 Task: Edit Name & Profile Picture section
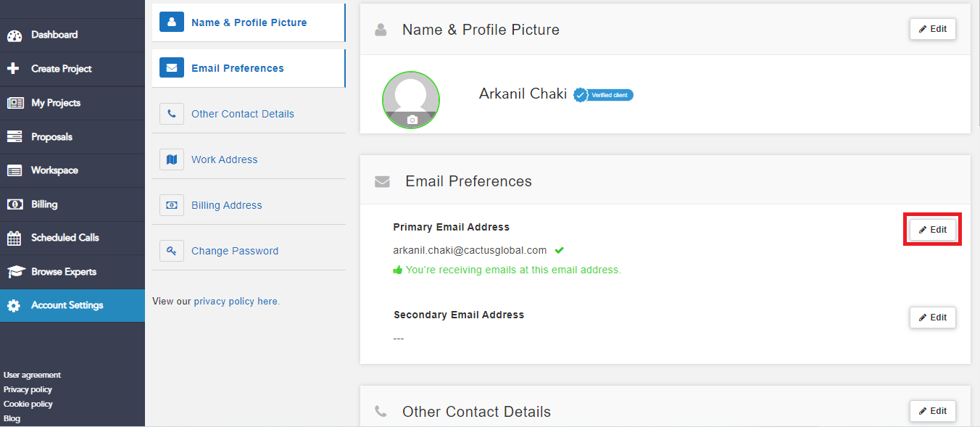(932, 29)
